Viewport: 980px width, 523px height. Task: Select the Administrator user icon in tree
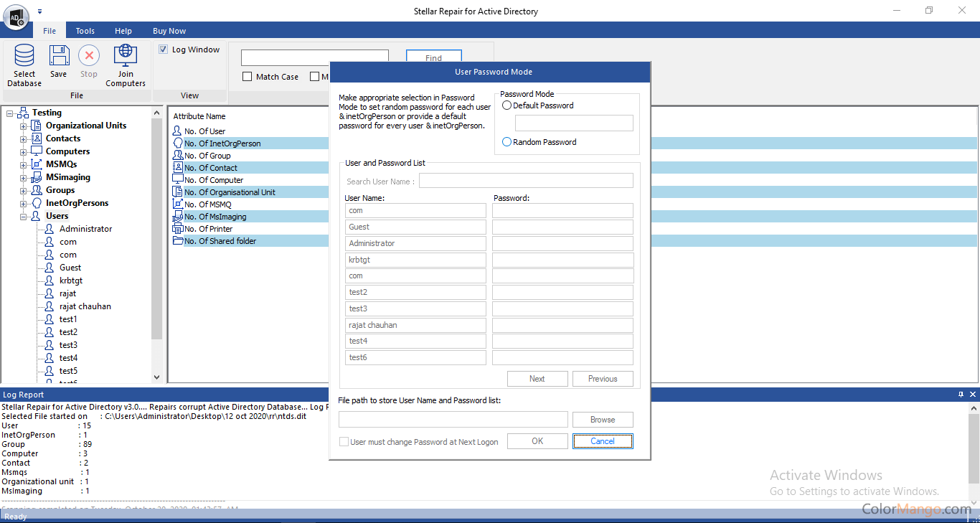49,229
